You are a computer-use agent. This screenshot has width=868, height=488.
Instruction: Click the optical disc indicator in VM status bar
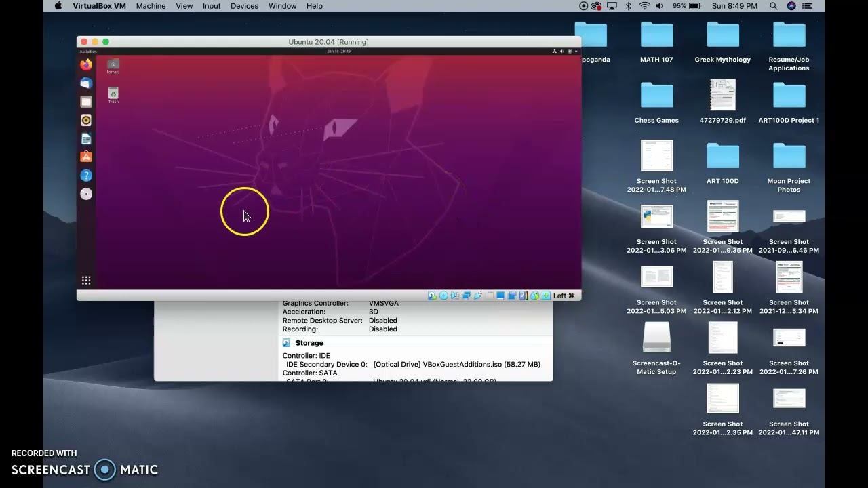pyautogui.click(x=443, y=296)
